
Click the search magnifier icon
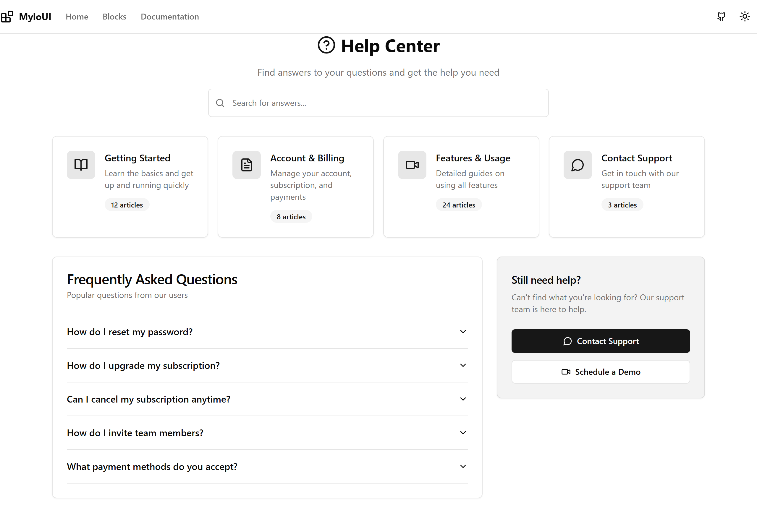tap(220, 103)
